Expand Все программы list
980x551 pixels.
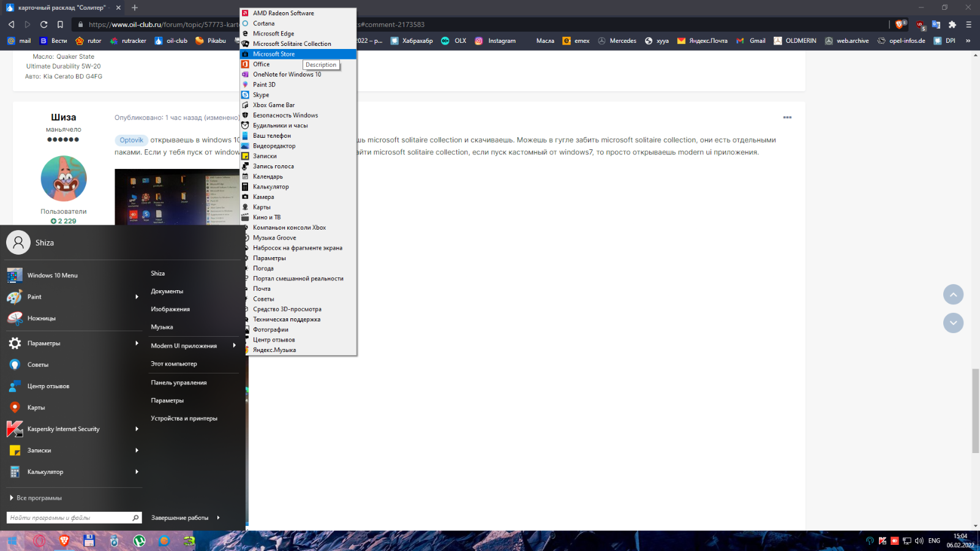(36, 498)
